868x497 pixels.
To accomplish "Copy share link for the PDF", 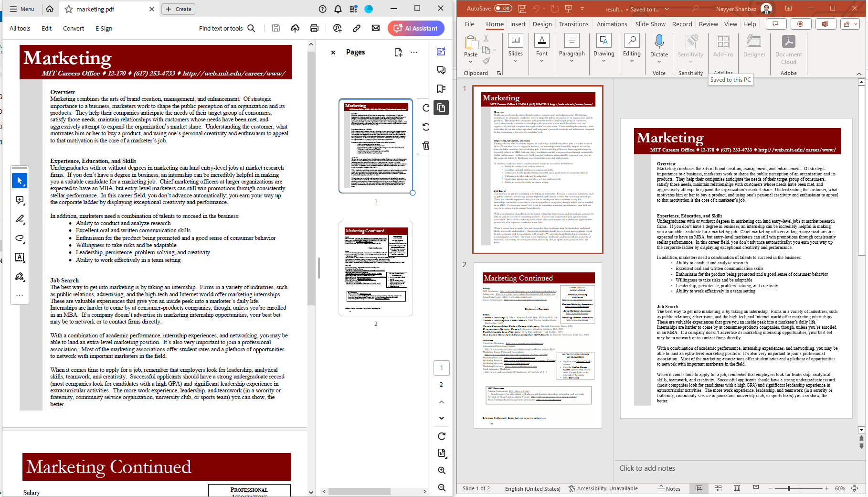I will (x=356, y=28).
